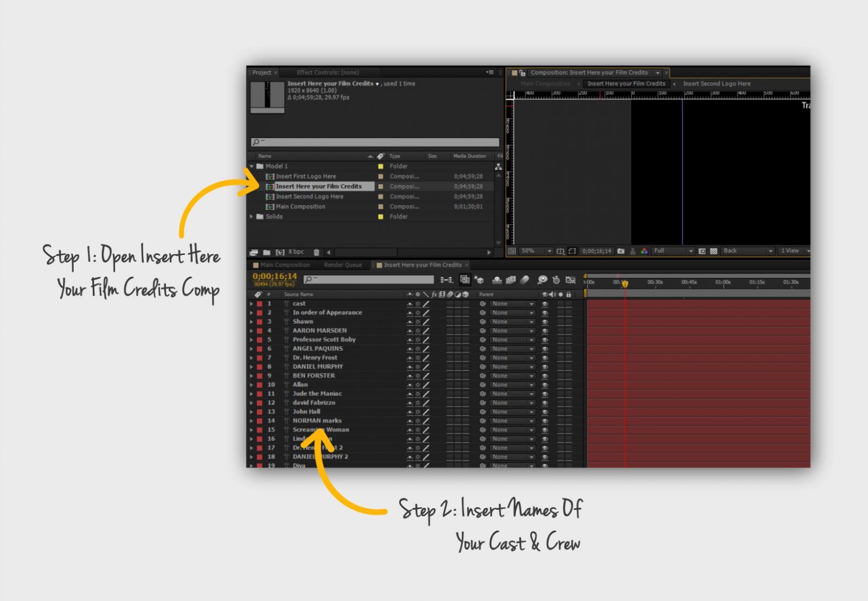Open Composition Mini-Flowchart in timeline

pos(446,280)
